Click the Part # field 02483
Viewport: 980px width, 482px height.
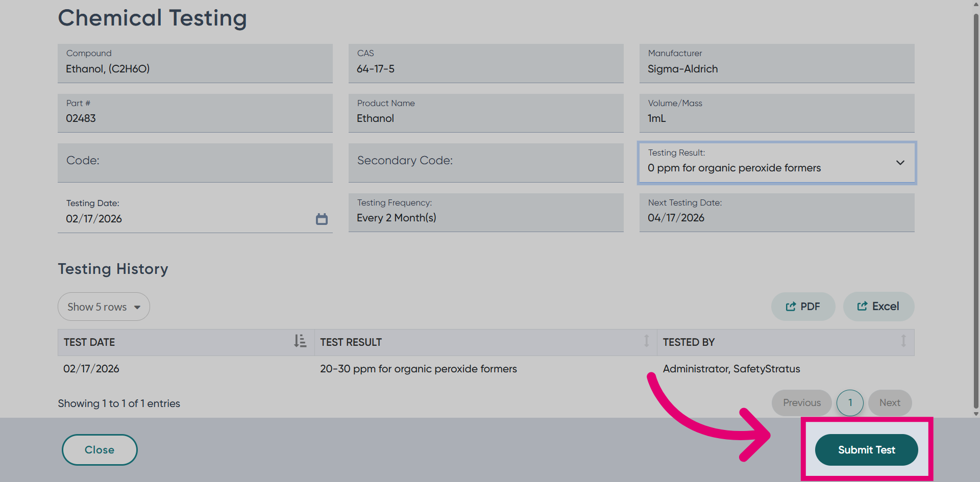point(195,113)
